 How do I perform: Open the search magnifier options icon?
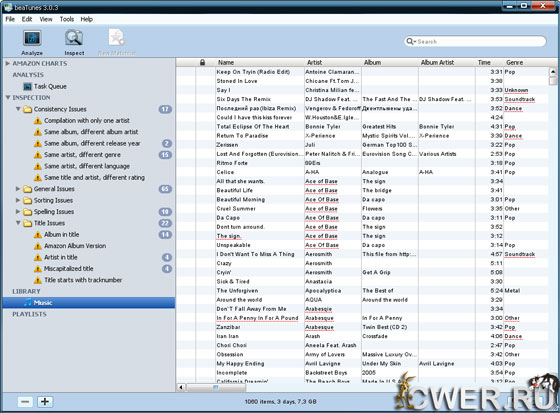[x=411, y=41]
